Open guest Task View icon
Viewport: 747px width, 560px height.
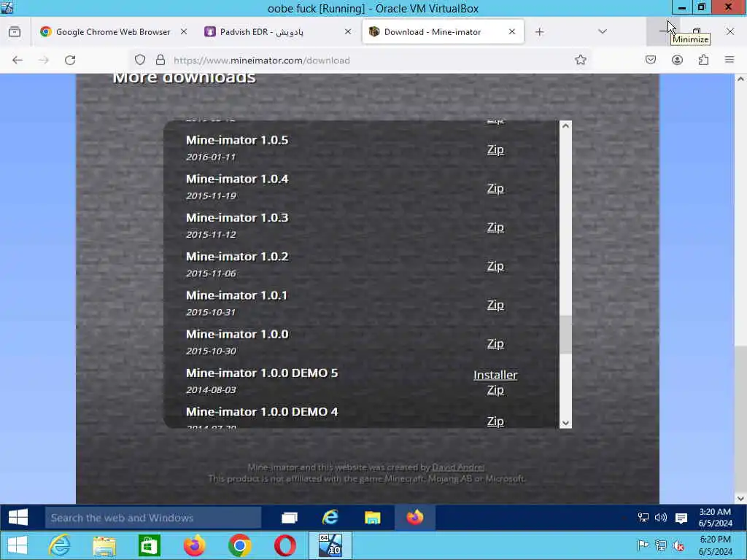pos(289,518)
